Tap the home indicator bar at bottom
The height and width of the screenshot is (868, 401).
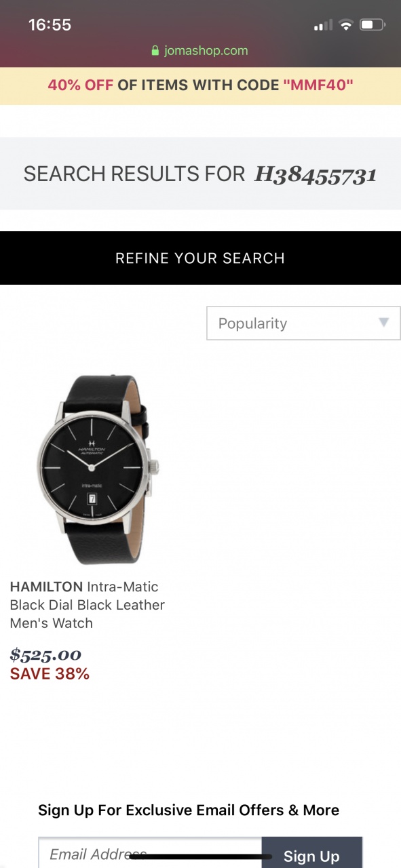click(x=200, y=856)
